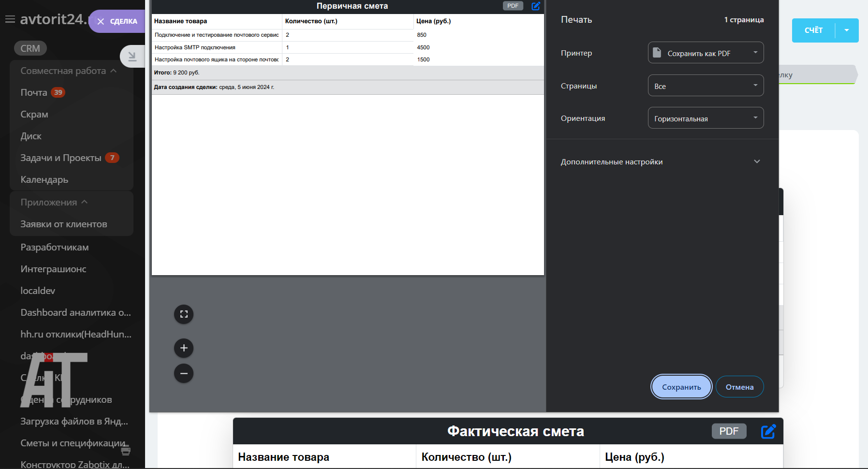Open Dashboard аналитика in the sidebar
868x469 pixels.
(x=76, y=312)
